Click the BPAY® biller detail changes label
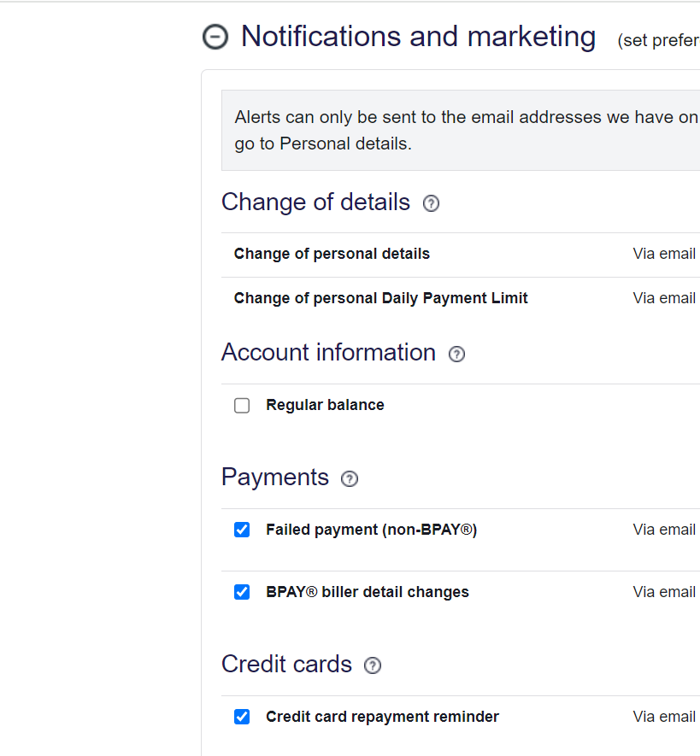Viewport: 700px width, 756px height. click(367, 592)
